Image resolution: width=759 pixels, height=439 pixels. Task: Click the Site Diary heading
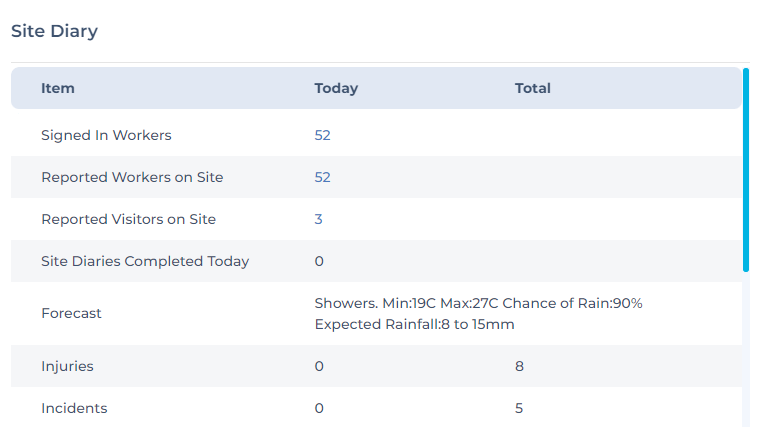coord(54,31)
